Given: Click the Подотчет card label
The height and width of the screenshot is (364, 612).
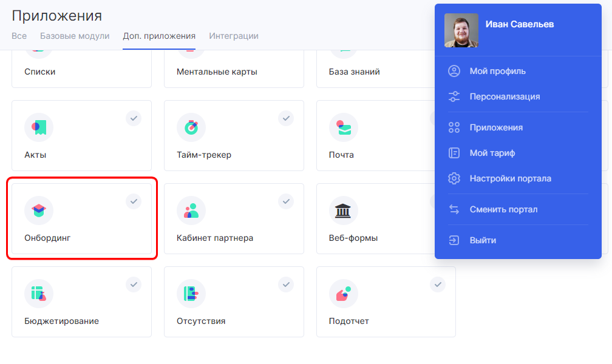Looking at the screenshot, I should (348, 321).
